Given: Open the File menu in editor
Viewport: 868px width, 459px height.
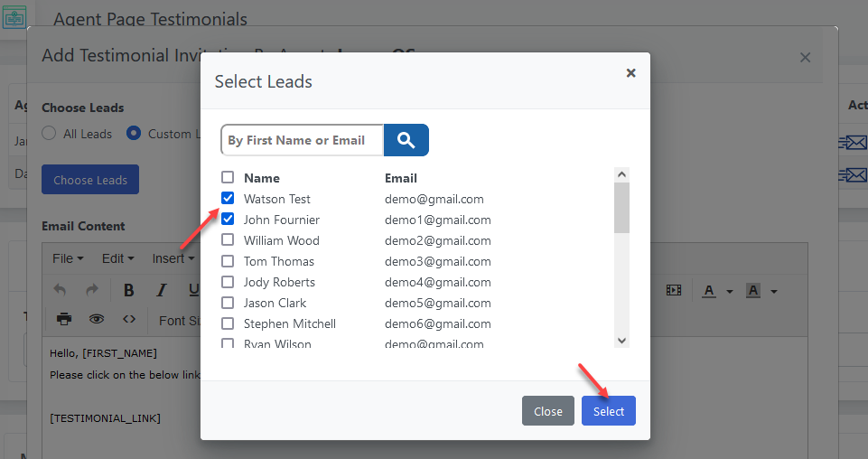Looking at the screenshot, I should (68, 258).
